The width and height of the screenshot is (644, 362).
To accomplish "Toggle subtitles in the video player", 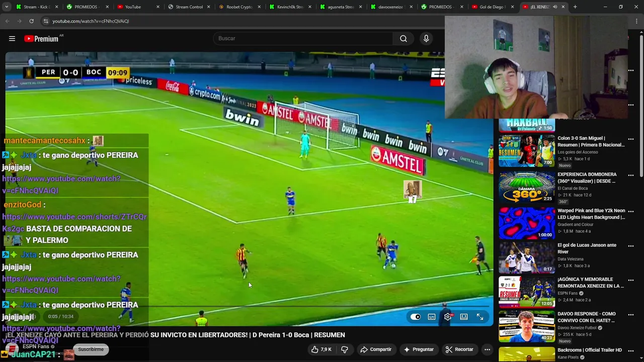I will click(x=432, y=317).
